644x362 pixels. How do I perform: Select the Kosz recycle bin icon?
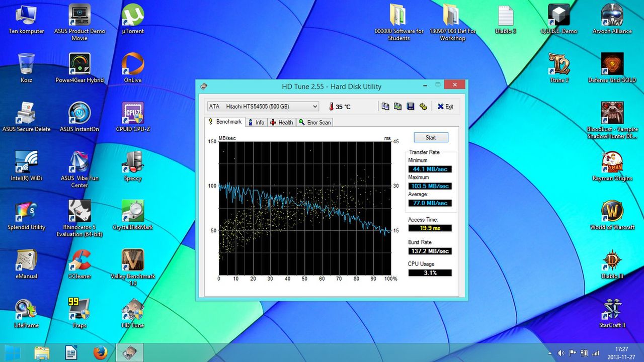26,68
